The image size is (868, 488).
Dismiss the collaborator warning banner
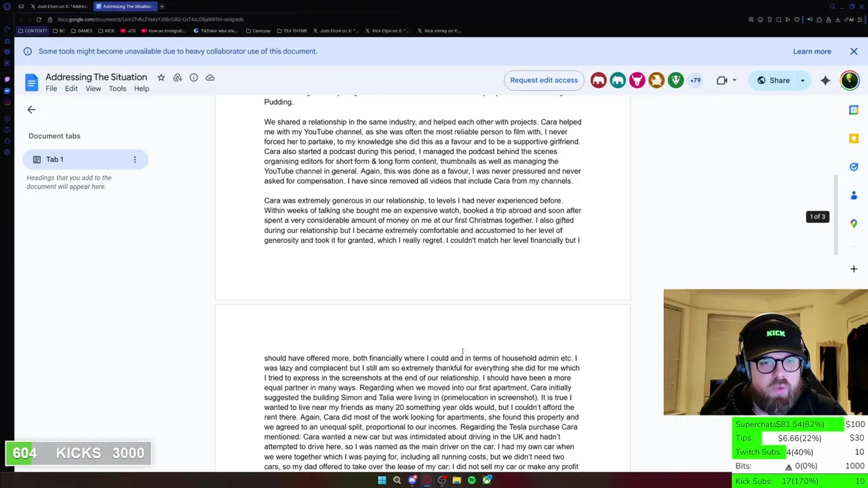click(854, 52)
